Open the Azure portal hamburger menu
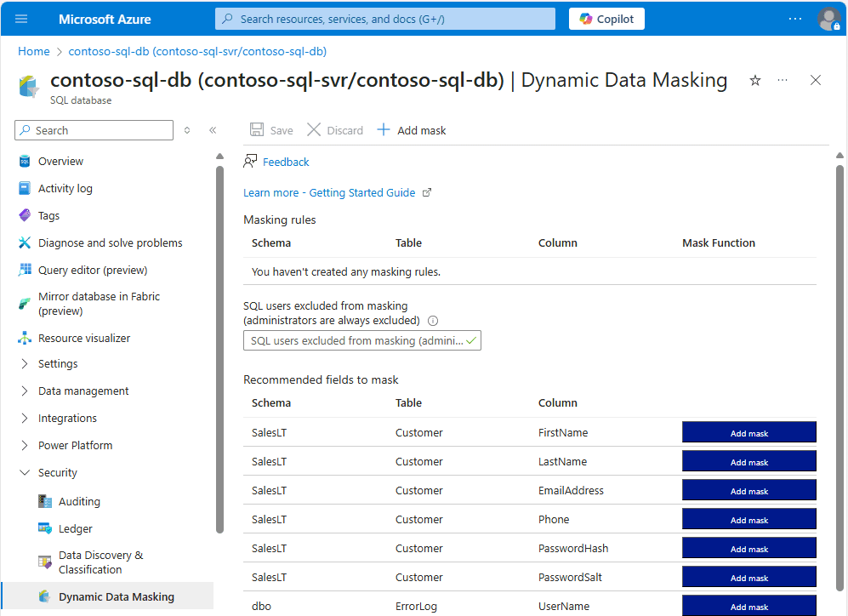The width and height of the screenshot is (848, 616). [x=21, y=19]
